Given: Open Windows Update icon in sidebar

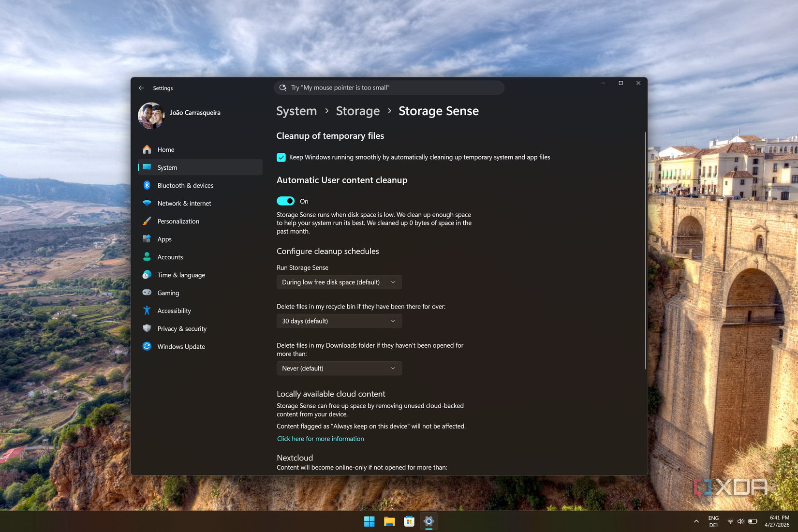Looking at the screenshot, I should pos(147,346).
